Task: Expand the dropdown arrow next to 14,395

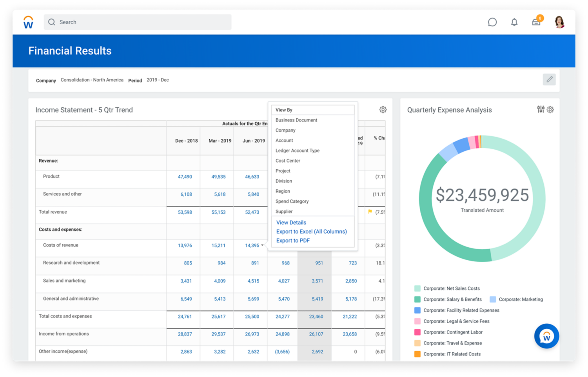Action: [x=263, y=245]
